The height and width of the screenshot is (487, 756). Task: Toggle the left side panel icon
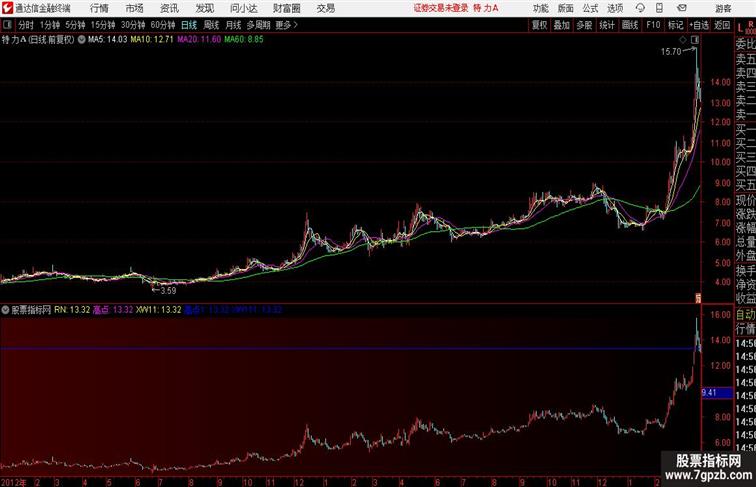pos(7,25)
